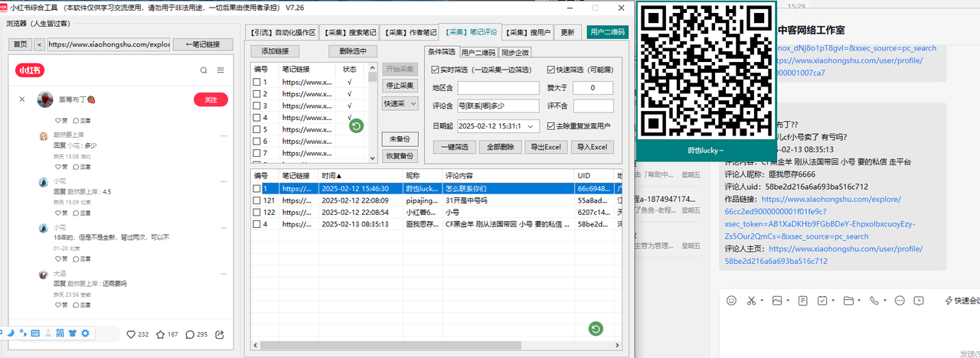Click the folder file icon in chat toolbar

pyautogui.click(x=848, y=301)
